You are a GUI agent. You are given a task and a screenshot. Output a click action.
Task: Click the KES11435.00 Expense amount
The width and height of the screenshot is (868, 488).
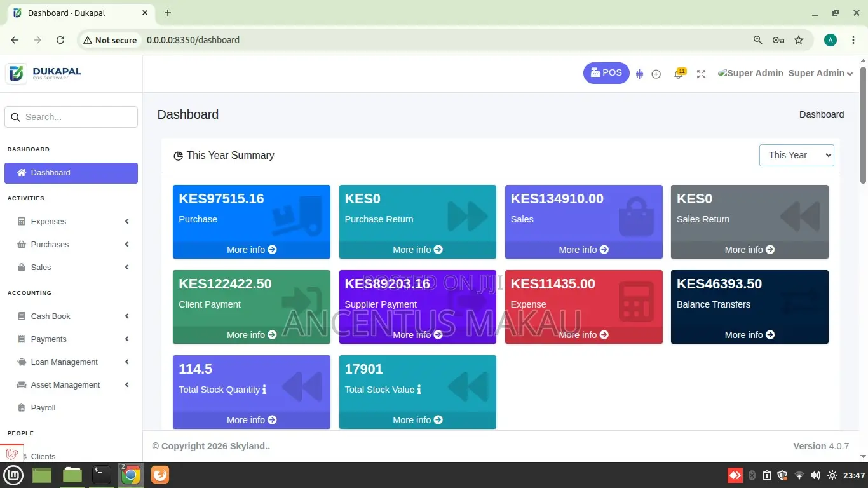553,284
